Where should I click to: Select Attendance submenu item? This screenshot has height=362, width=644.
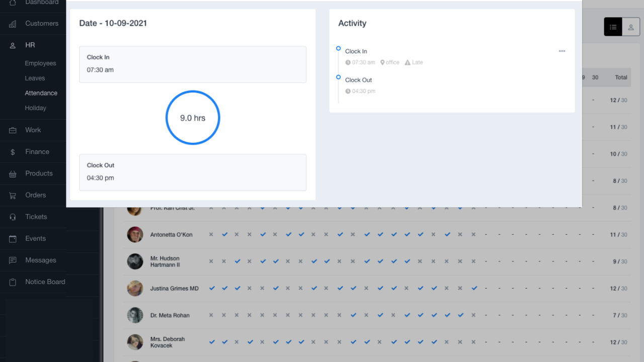click(41, 93)
